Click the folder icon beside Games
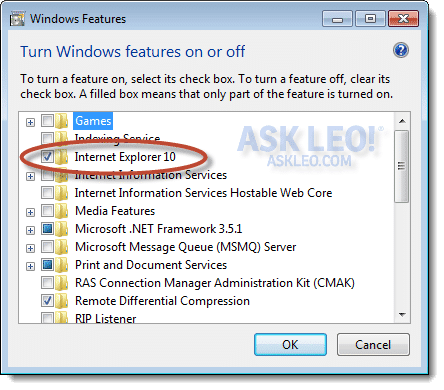The image size is (444, 390). pos(61,121)
